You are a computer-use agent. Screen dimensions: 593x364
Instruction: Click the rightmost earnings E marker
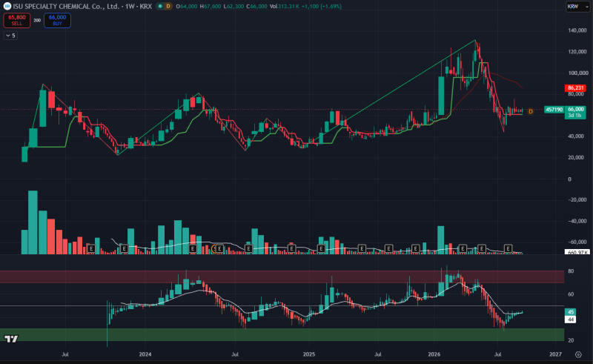coord(508,248)
